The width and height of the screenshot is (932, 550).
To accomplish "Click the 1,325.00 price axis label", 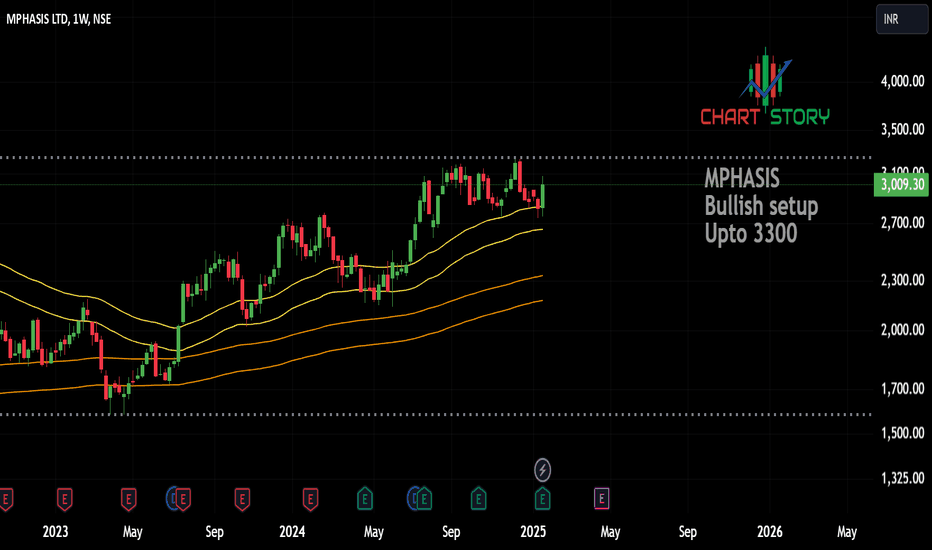I will [x=902, y=479].
